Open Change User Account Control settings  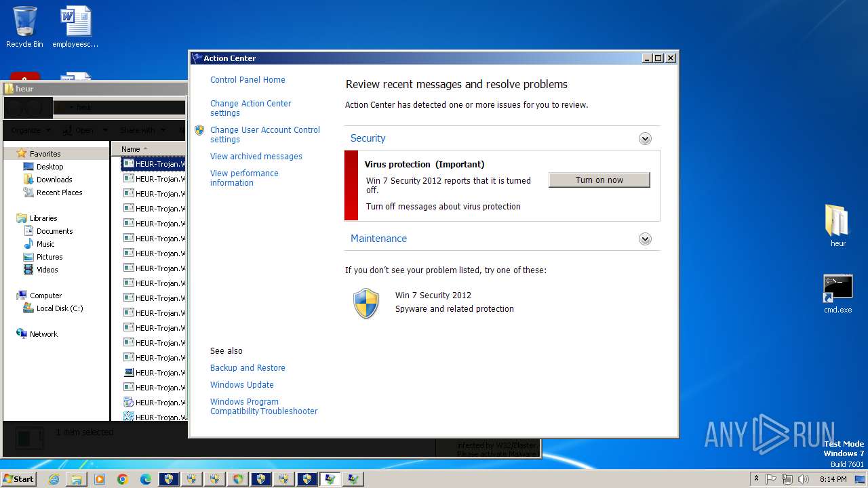264,134
